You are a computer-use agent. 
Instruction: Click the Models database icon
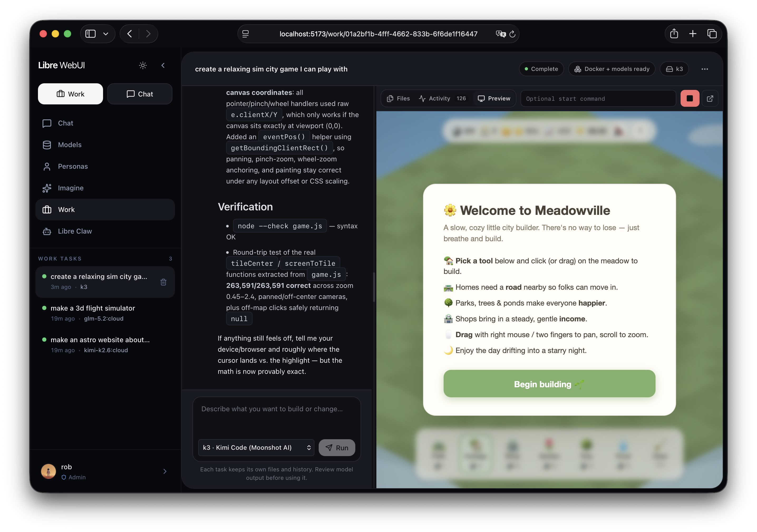click(47, 145)
